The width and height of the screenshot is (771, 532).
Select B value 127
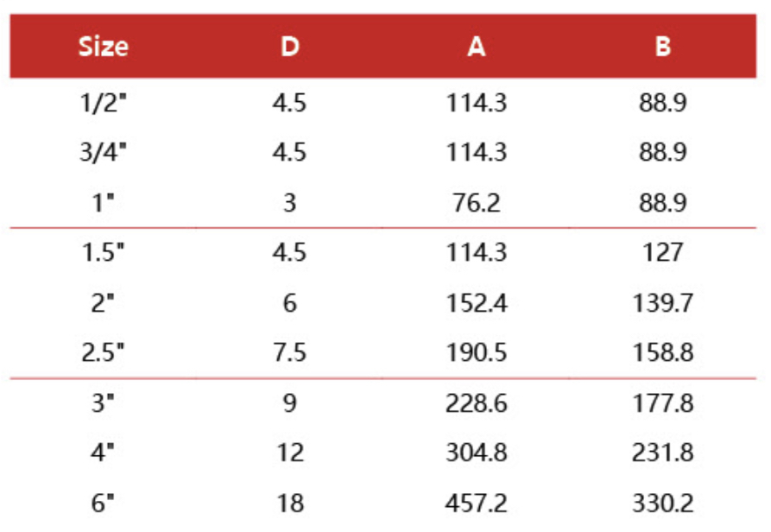pyautogui.click(x=663, y=253)
